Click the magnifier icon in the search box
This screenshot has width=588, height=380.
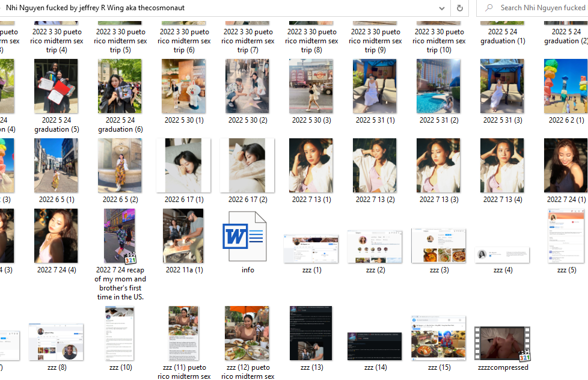click(x=489, y=8)
